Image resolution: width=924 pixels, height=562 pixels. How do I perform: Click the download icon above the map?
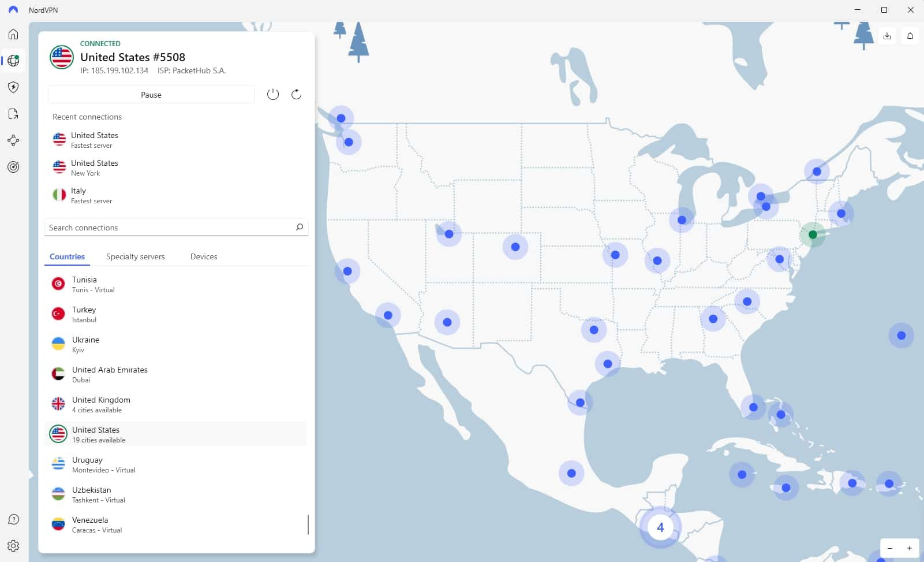point(887,36)
